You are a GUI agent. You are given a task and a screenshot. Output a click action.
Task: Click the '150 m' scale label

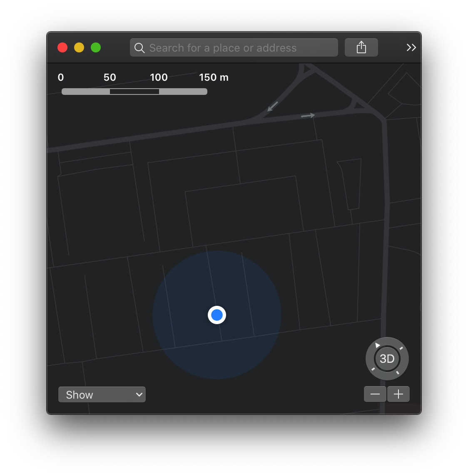(x=214, y=77)
